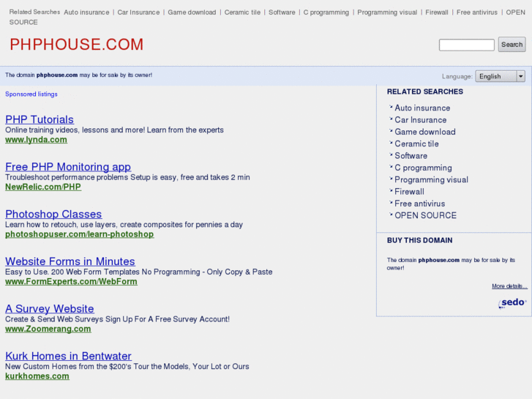Open A Survey Website listing
Screen dimensions: 532x399
[50, 308]
